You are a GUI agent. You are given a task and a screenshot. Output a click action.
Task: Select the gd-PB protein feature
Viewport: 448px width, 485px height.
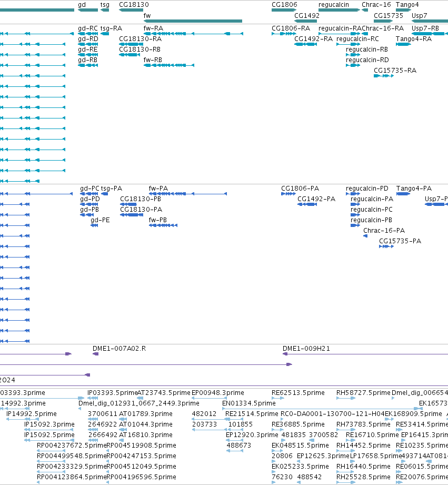(x=87, y=215)
